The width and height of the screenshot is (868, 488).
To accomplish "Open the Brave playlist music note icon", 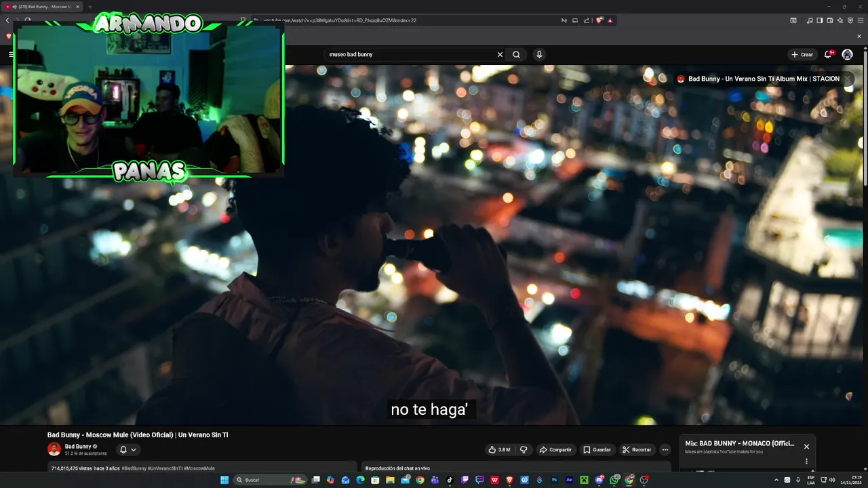I will (x=810, y=20).
